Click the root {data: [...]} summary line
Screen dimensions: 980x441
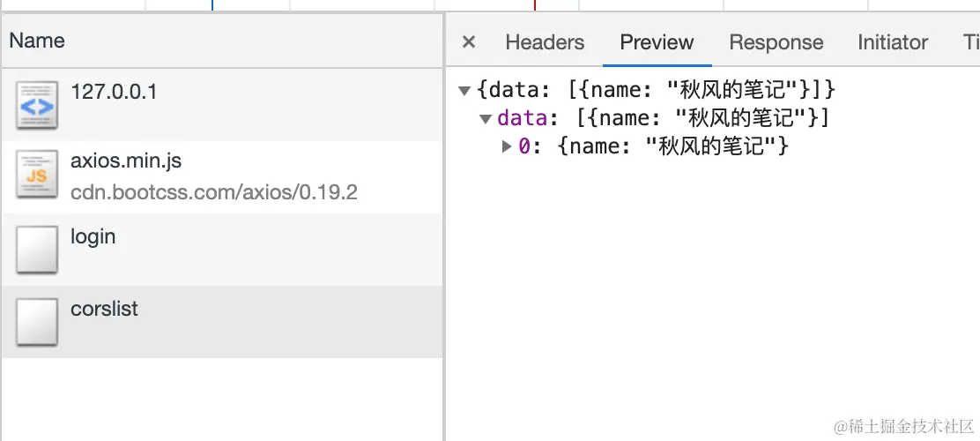tap(656, 90)
